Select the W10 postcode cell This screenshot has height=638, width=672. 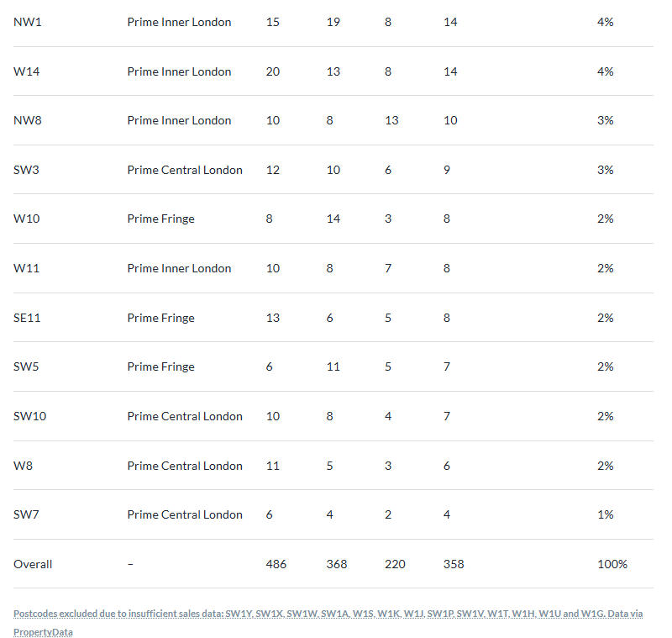click(x=27, y=219)
